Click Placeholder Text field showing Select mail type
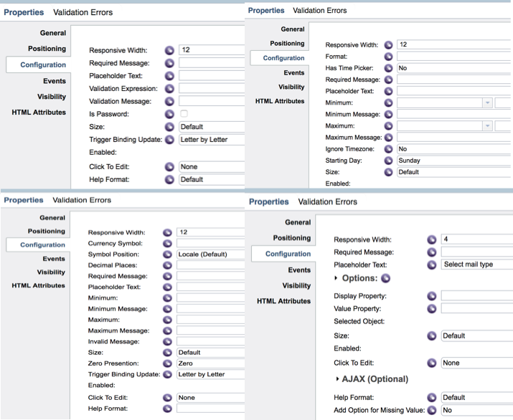The image size is (513, 420). pos(476,264)
